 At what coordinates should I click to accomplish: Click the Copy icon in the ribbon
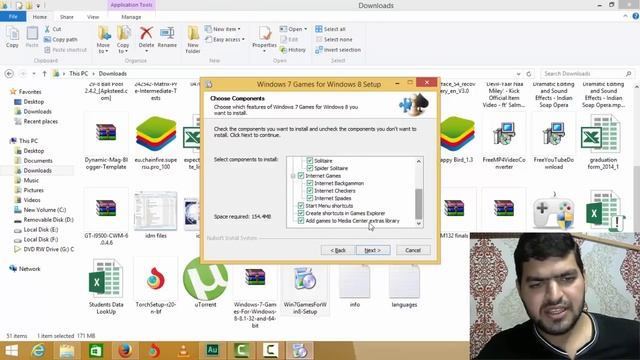12,33
